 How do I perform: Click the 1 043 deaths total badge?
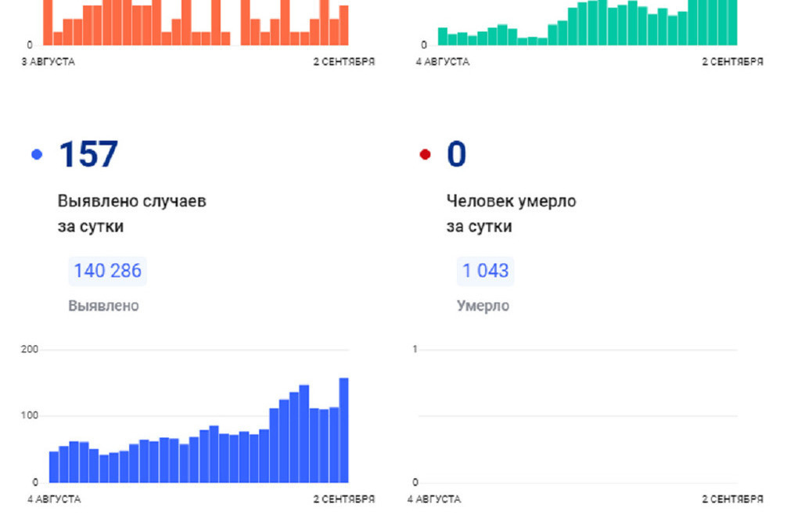point(485,271)
